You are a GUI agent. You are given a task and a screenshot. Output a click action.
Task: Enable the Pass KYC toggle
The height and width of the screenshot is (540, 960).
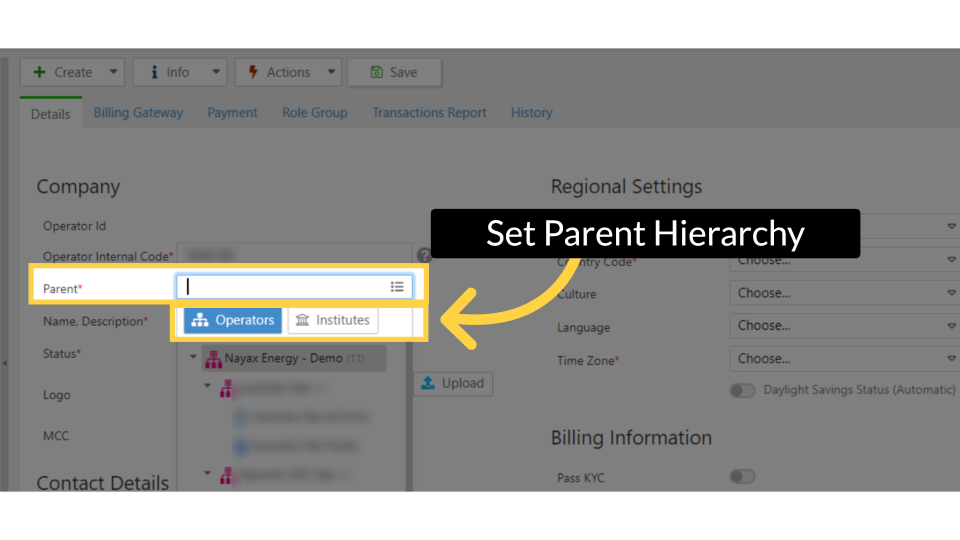click(742, 477)
